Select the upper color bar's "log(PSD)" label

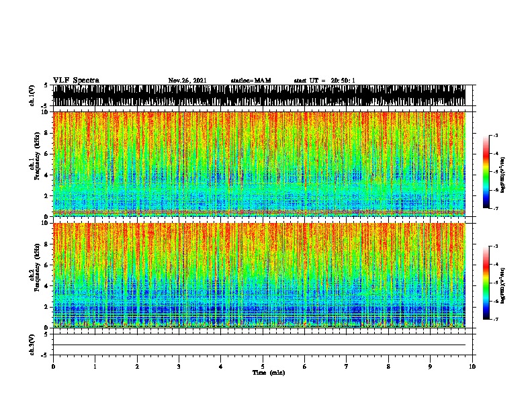click(503, 175)
